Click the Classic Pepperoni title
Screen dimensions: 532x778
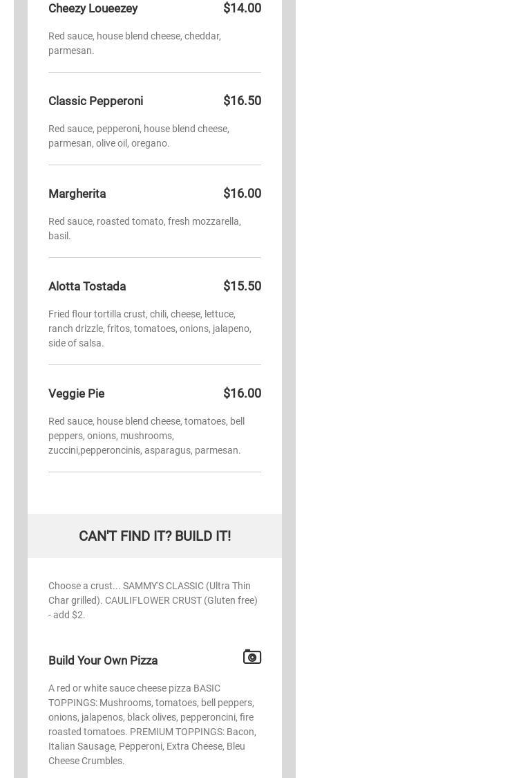(x=95, y=101)
